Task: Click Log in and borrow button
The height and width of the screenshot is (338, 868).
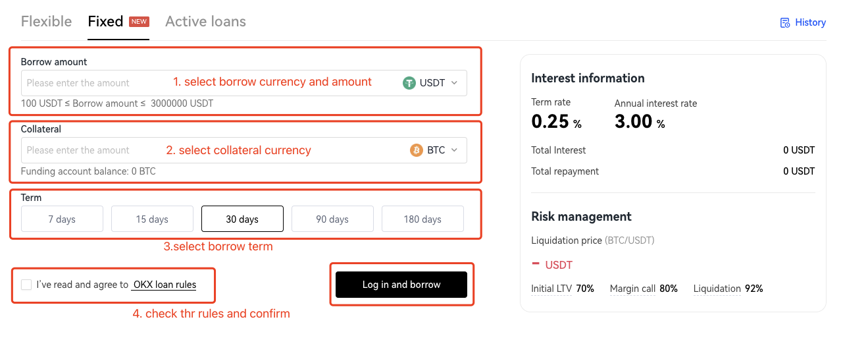Action: pyautogui.click(x=401, y=285)
